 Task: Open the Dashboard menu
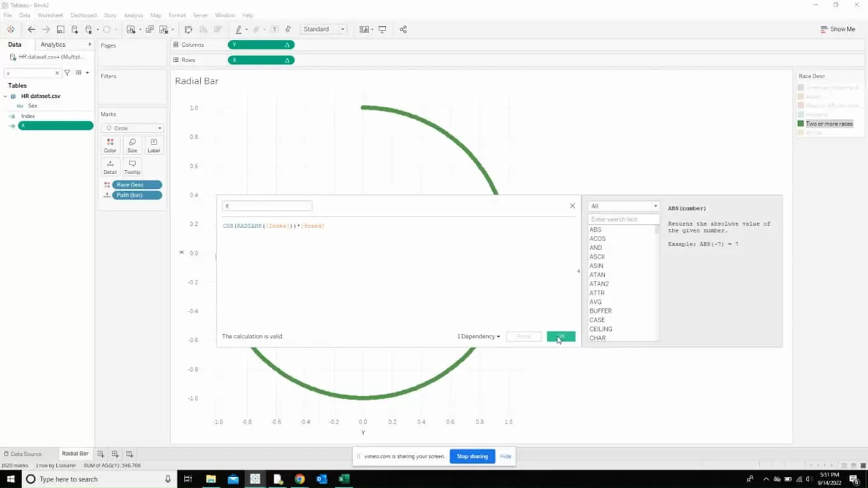(x=83, y=15)
